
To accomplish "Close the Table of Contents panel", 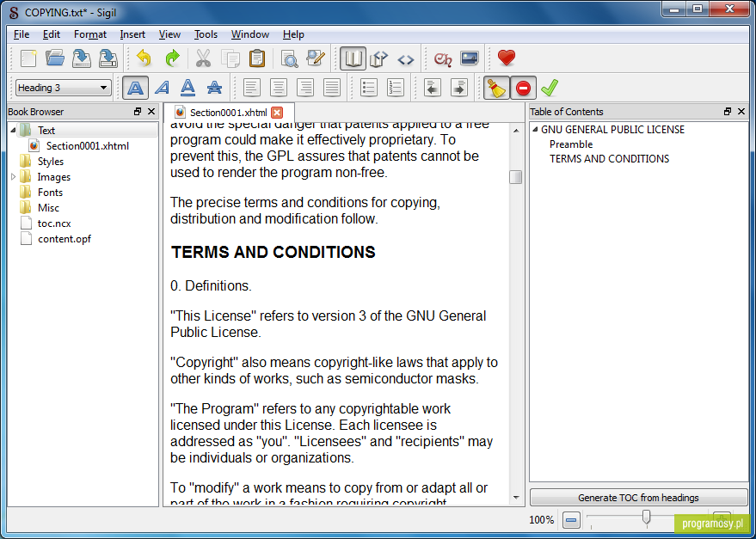I will [x=741, y=112].
